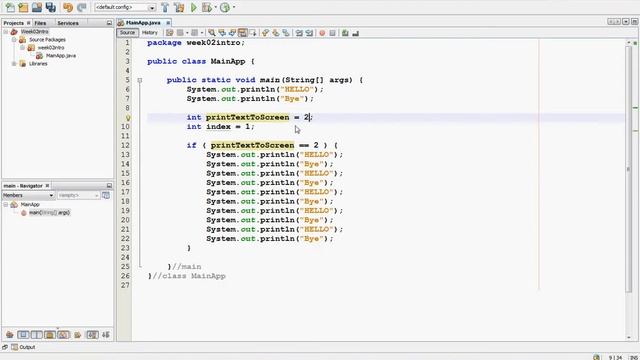The width and height of the screenshot is (640, 360).
Task: Go to the next bookmark
Action: pos(276,33)
